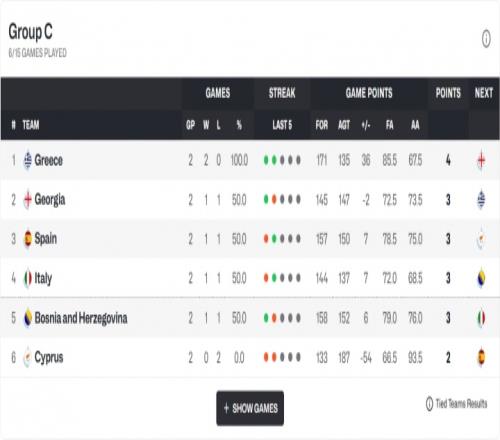Click next opponent flag in Cyprus row
Viewport: 500px width, 440px height.
tap(481, 357)
